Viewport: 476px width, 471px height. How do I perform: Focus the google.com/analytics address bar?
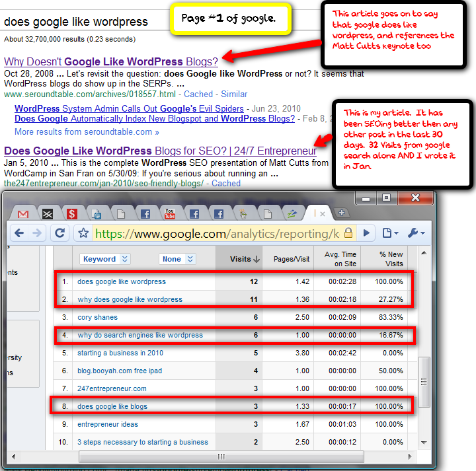[217, 234]
